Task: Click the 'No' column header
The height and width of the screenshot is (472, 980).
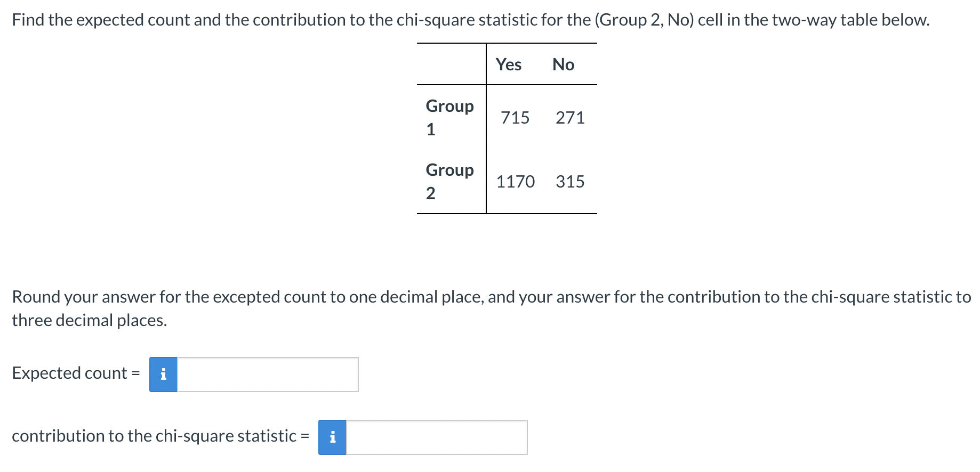Action: click(564, 64)
